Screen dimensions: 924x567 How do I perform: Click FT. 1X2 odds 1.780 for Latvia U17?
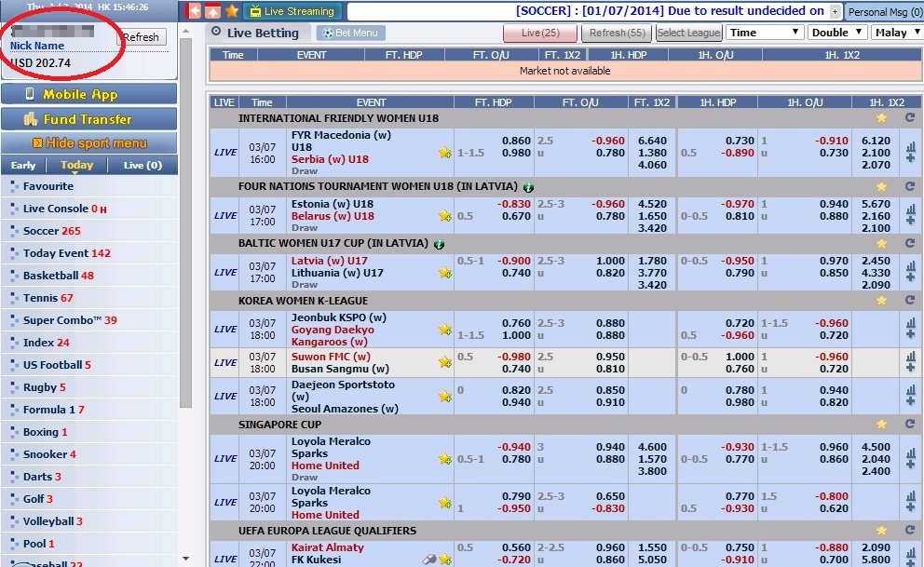click(x=652, y=261)
